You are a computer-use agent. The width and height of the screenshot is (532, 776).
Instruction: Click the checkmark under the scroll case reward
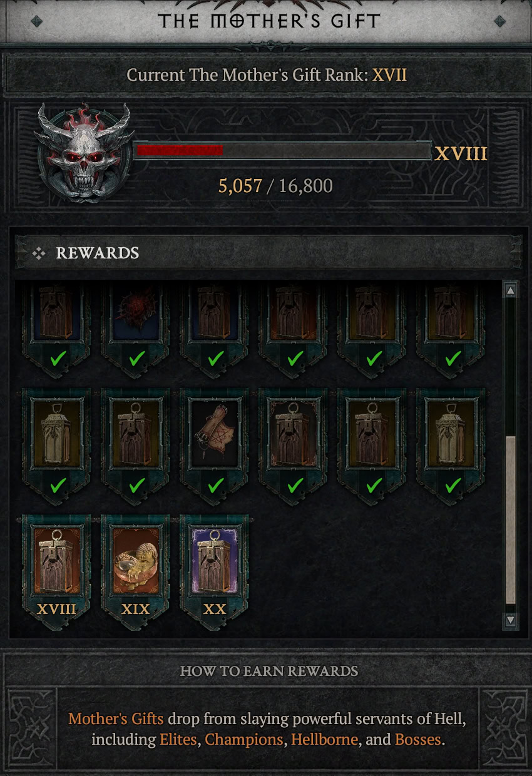click(216, 485)
